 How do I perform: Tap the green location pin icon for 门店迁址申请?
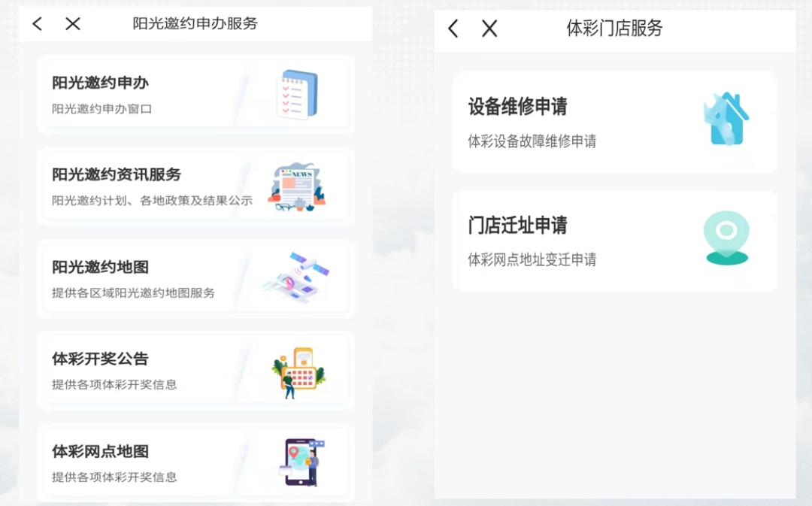tap(726, 238)
